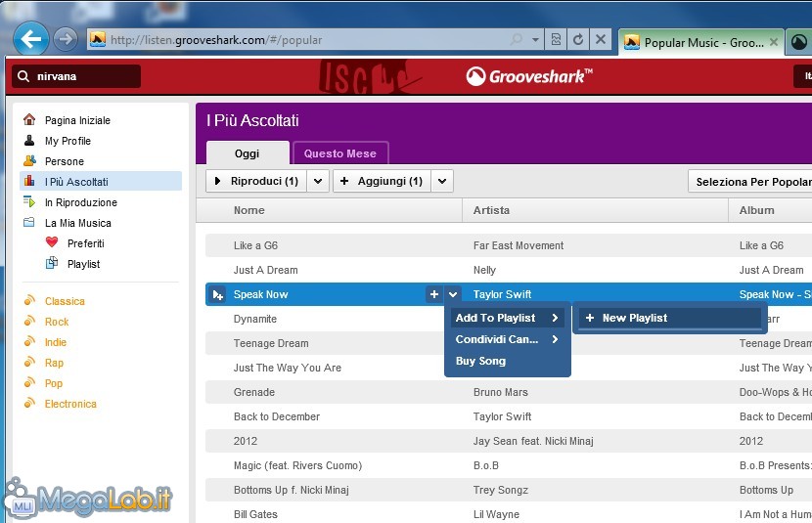Select the song Just A Dream
The image size is (812, 523).
coord(266,270)
